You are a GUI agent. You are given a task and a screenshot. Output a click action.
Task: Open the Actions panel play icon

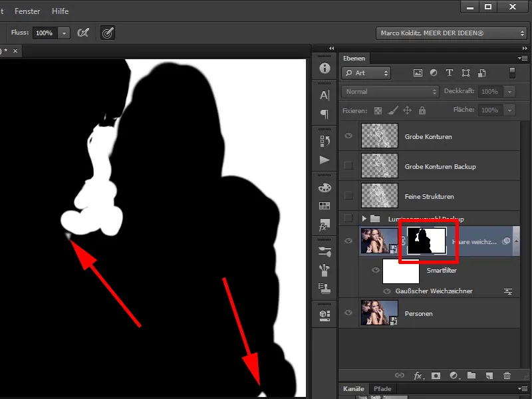[325, 160]
